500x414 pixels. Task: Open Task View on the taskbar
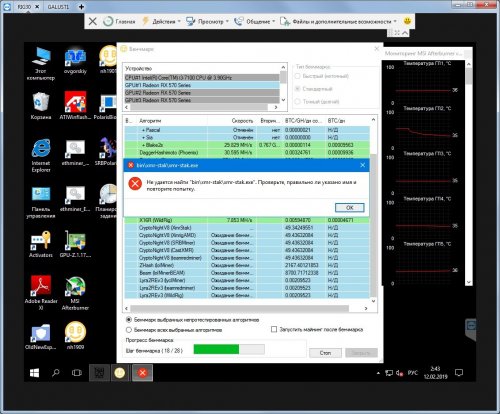click(x=77, y=373)
